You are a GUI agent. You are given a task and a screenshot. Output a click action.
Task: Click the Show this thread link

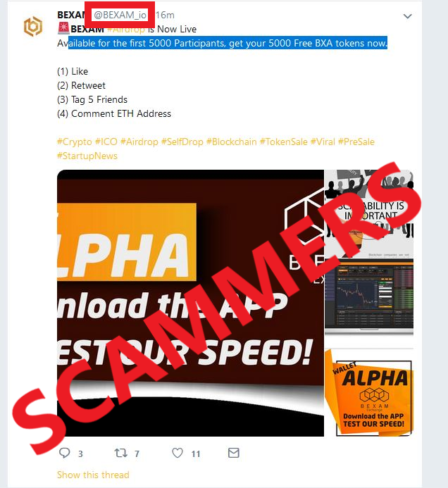[93, 475]
